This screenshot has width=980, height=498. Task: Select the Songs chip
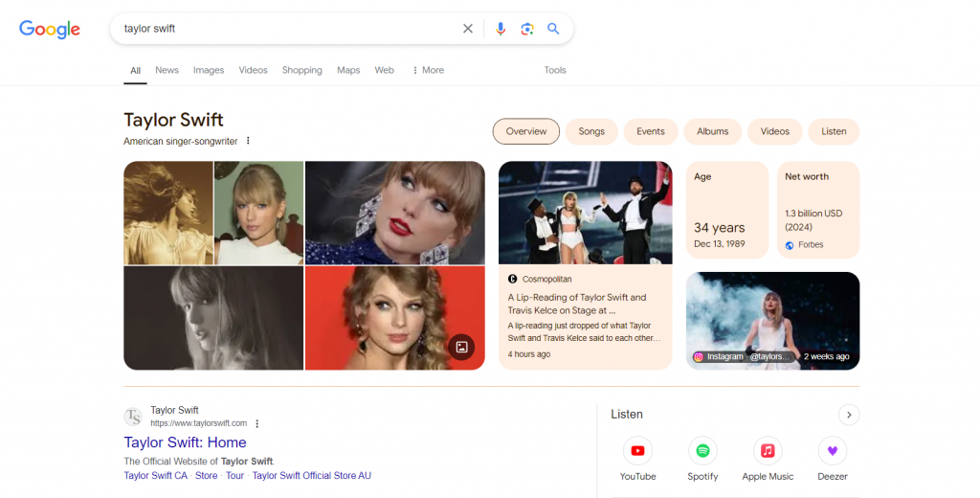[x=591, y=131]
